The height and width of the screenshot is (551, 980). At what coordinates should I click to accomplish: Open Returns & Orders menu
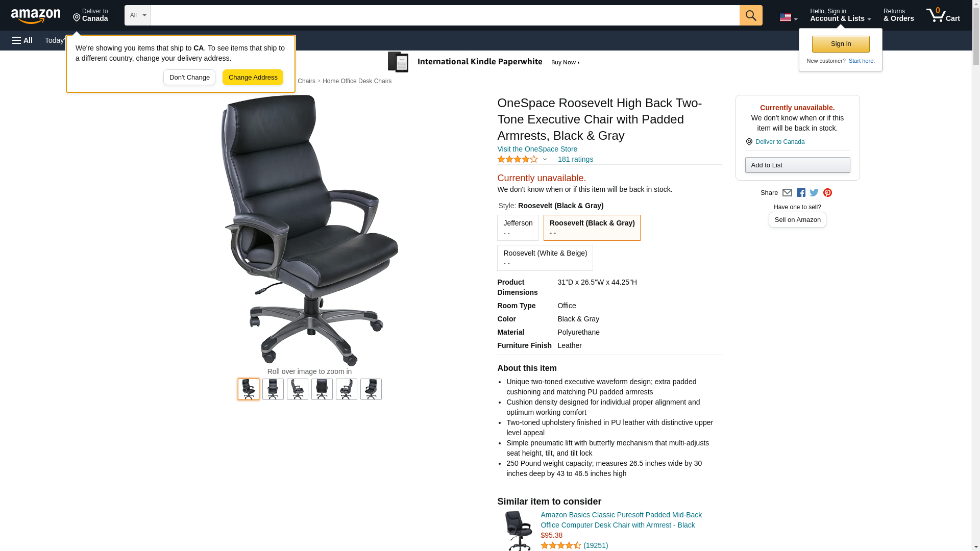click(x=898, y=15)
